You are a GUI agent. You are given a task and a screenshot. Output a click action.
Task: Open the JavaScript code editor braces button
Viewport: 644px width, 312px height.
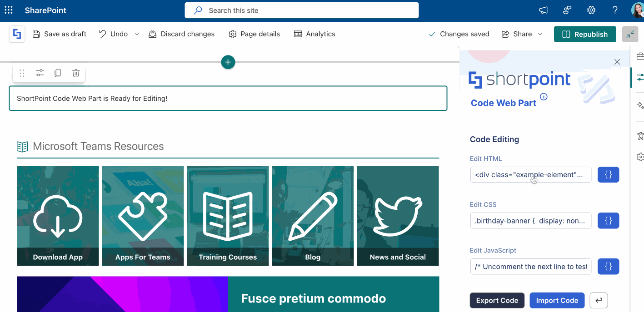608,267
